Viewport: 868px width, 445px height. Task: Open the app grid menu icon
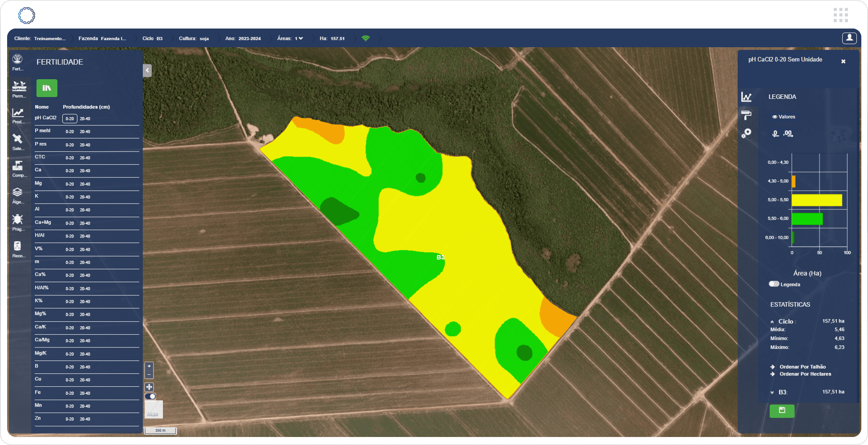(x=840, y=15)
